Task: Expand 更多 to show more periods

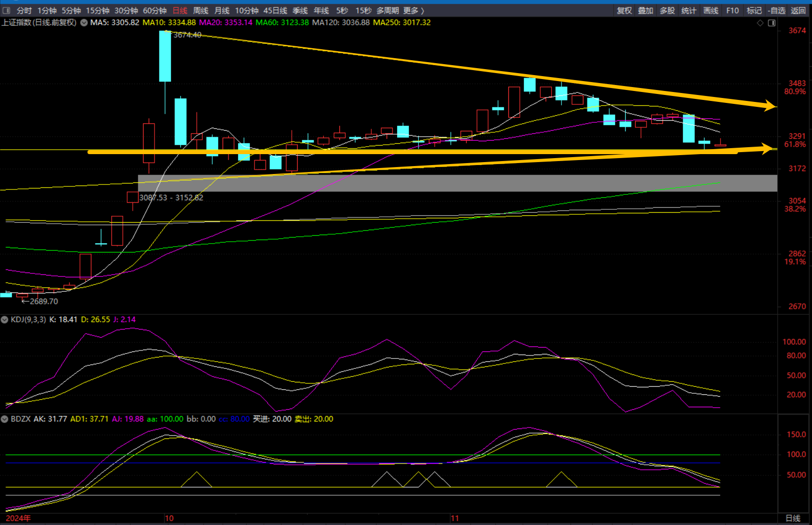Action: [413, 10]
